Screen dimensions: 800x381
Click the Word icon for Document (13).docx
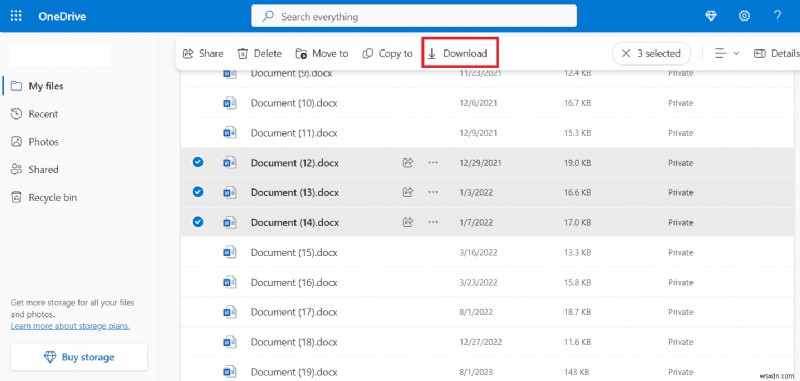coord(230,192)
